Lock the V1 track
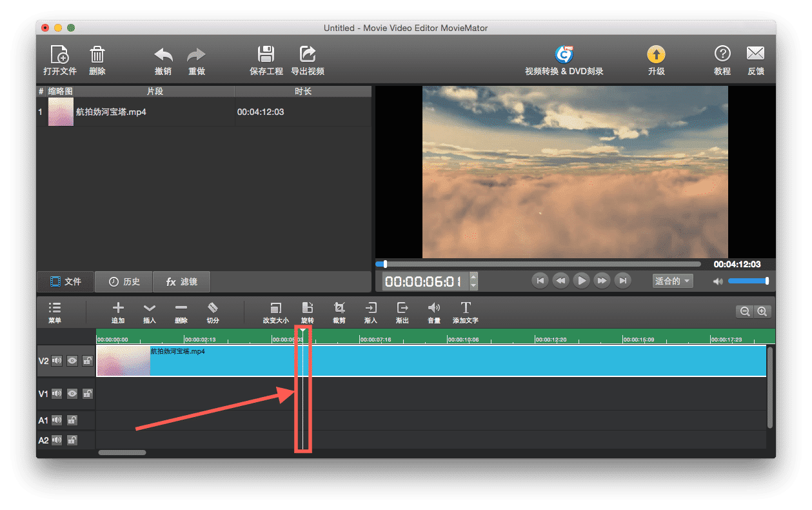 click(88, 393)
